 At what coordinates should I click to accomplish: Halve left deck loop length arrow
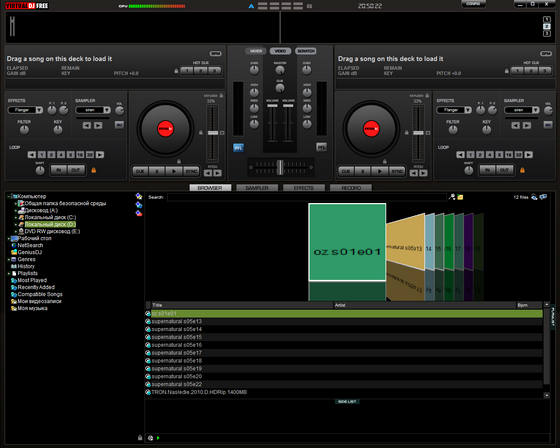pyautogui.click(x=31, y=155)
